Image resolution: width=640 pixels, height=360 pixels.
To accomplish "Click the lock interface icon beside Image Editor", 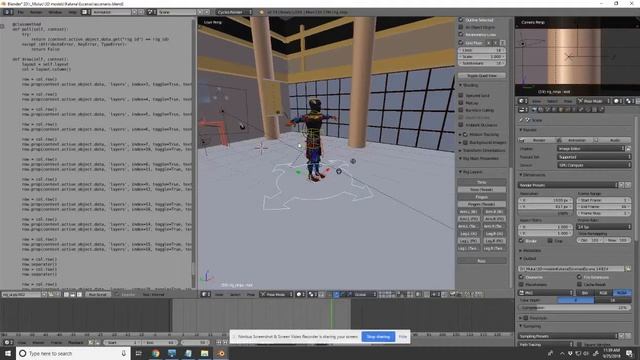I will (x=629, y=149).
